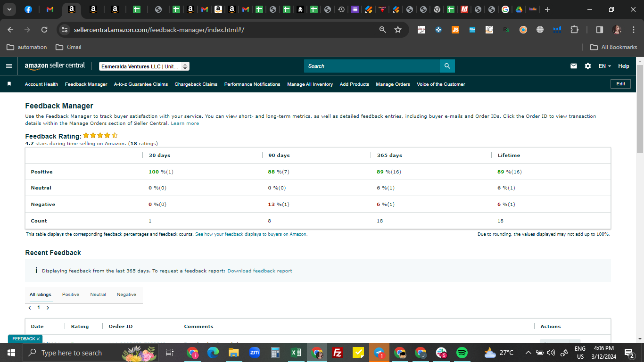Open FileZilla from the taskbar
Viewport: 644px width, 362px height.
coord(338,353)
